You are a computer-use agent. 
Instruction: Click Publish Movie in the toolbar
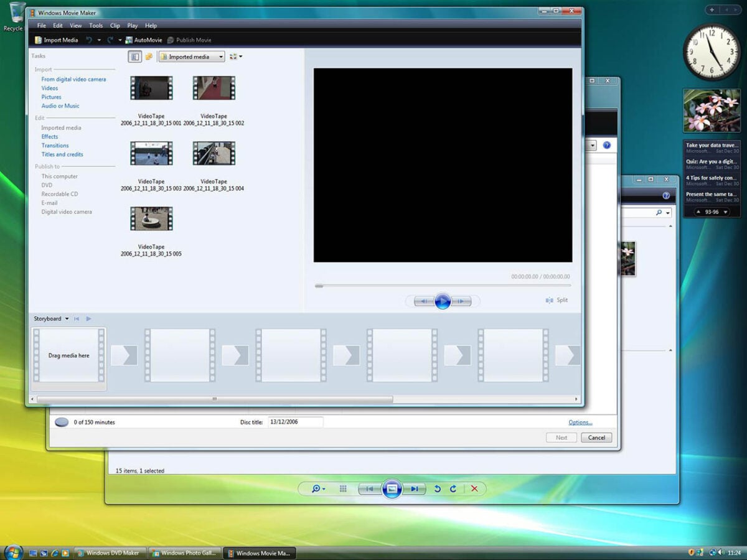pyautogui.click(x=189, y=40)
